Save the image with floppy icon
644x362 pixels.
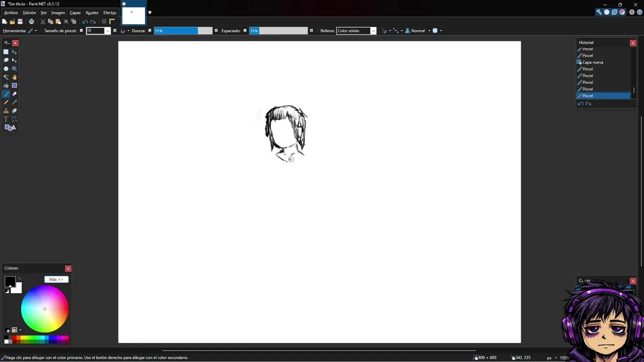point(20,22)
